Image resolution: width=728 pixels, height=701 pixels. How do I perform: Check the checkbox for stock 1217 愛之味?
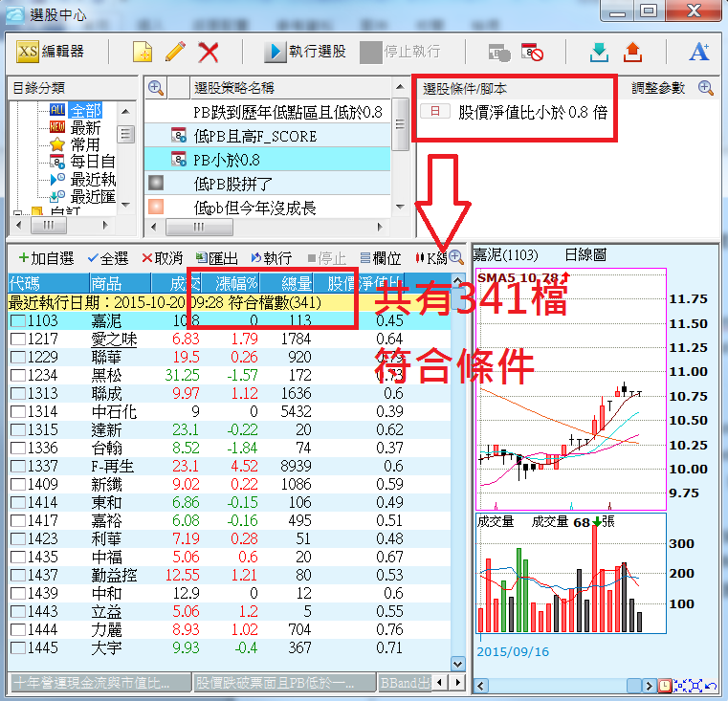point(19,339)
